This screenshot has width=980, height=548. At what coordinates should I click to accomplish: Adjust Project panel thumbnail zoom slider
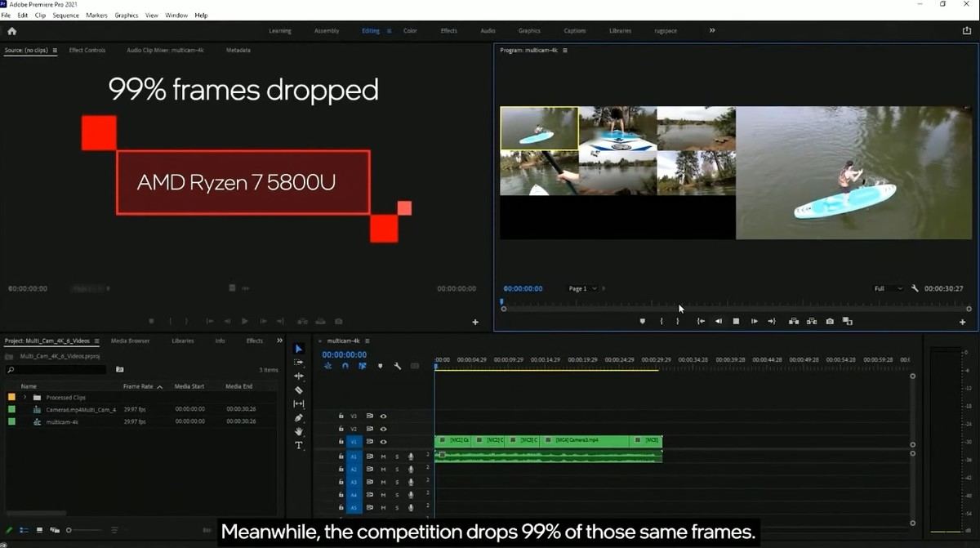(x=87, y=530)
